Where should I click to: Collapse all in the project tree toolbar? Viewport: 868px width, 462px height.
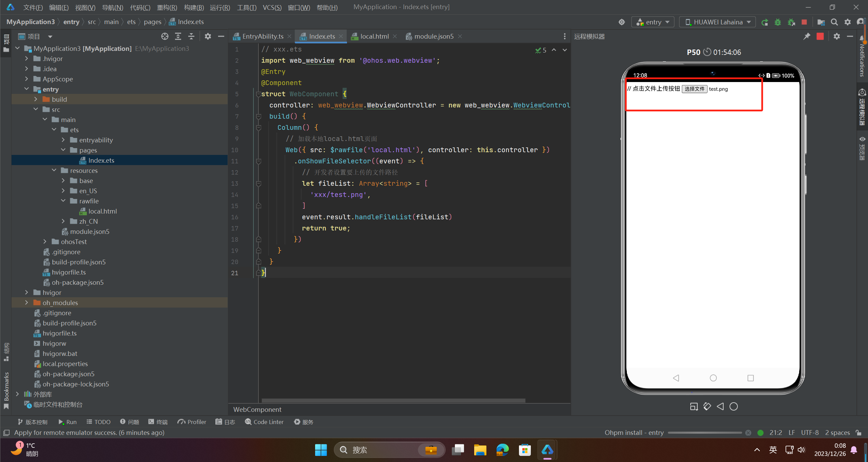(x=191, y=36)
